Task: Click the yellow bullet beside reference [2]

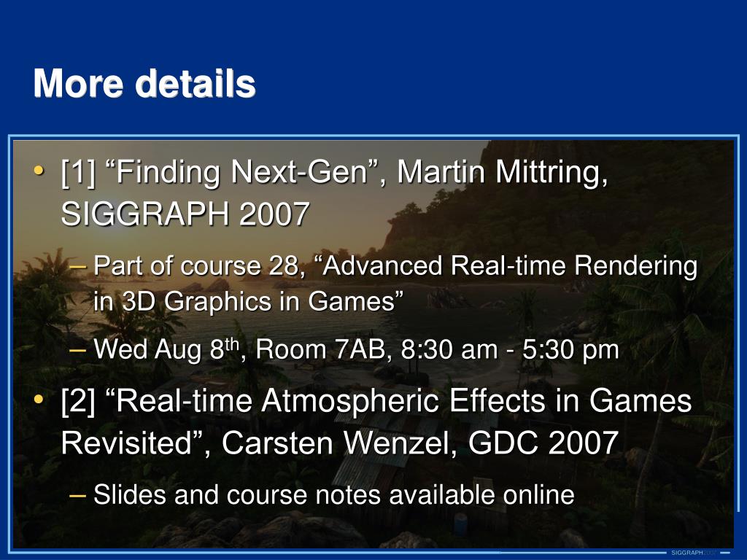Action: coord(39,399)
